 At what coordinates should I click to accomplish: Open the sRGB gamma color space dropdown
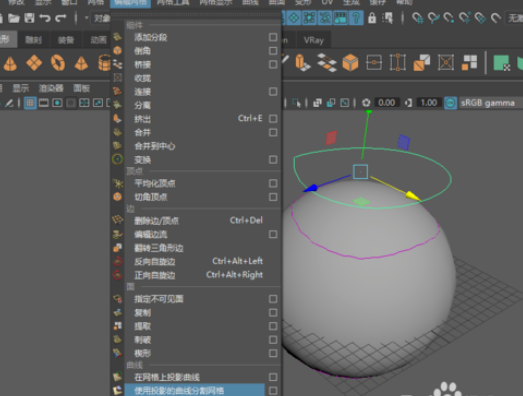click(x=487, y=103)
